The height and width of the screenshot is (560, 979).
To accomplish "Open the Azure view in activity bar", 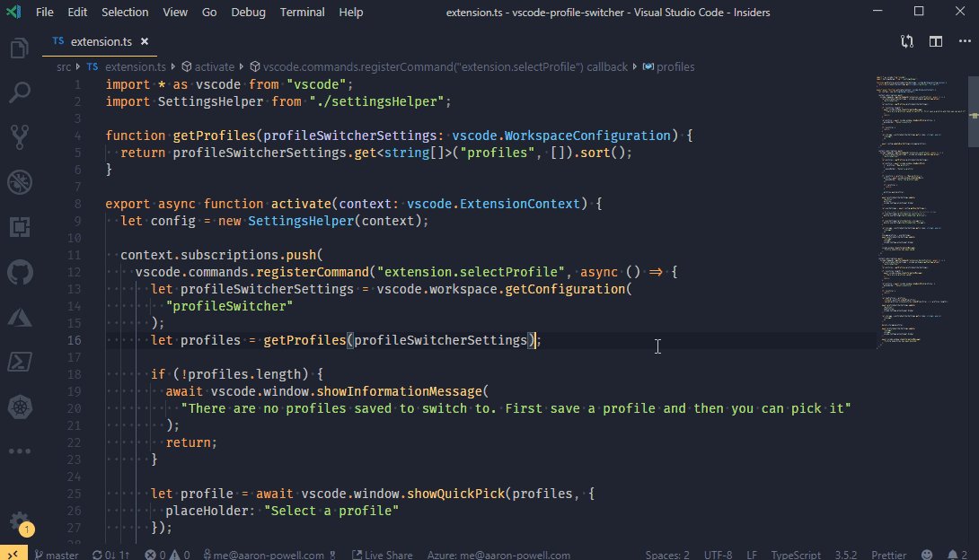I will [20, 318].
